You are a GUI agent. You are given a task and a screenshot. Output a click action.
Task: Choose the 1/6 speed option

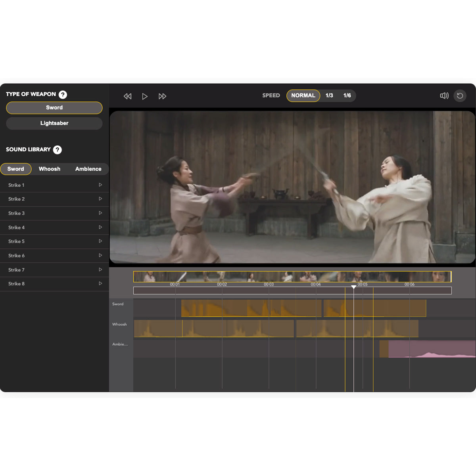(347, 96)
